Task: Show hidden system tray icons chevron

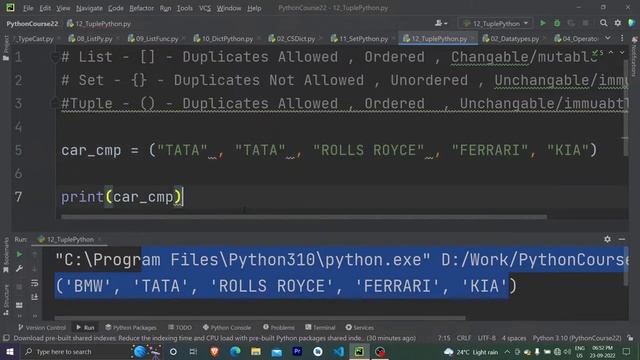Action: click(507, 351)
